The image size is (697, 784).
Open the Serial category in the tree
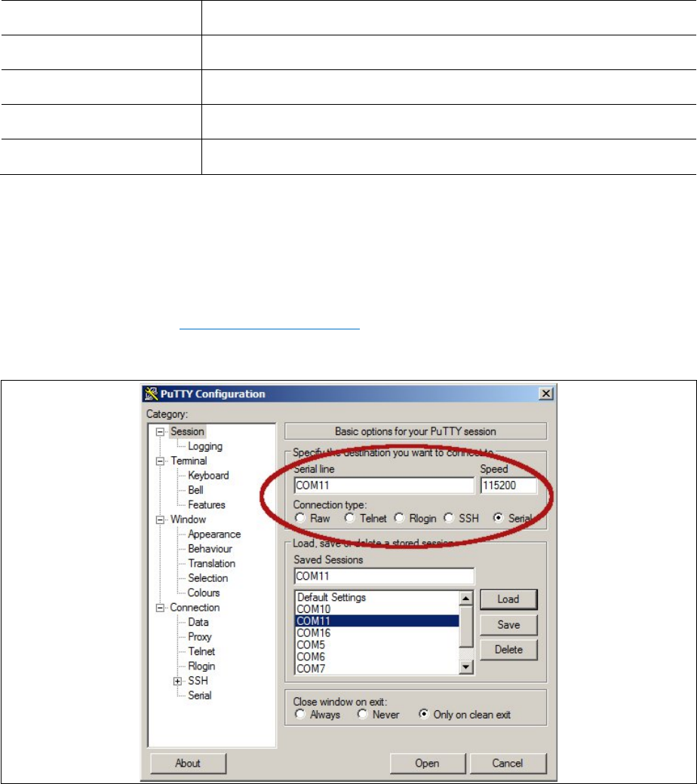200,696
